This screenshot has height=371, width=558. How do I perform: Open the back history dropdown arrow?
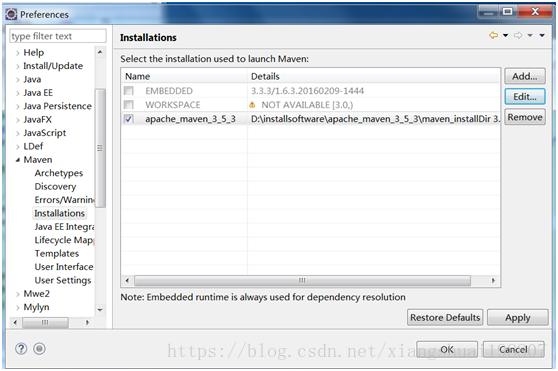pyautogui.click(x=505, y=35)
